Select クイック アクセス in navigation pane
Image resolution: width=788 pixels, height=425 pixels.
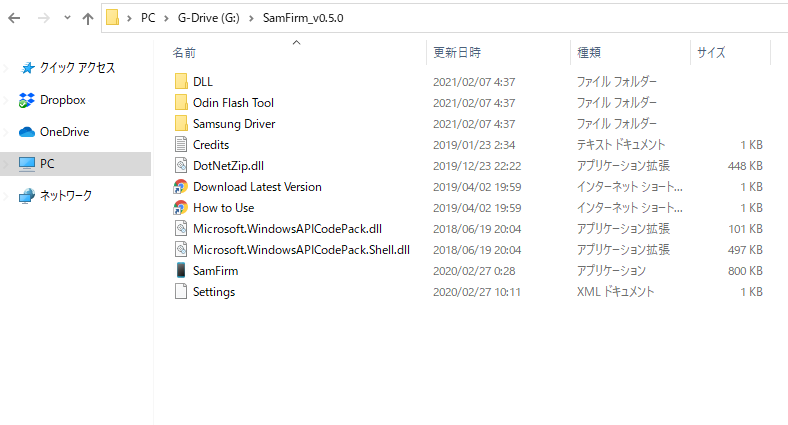pos(77,68)
